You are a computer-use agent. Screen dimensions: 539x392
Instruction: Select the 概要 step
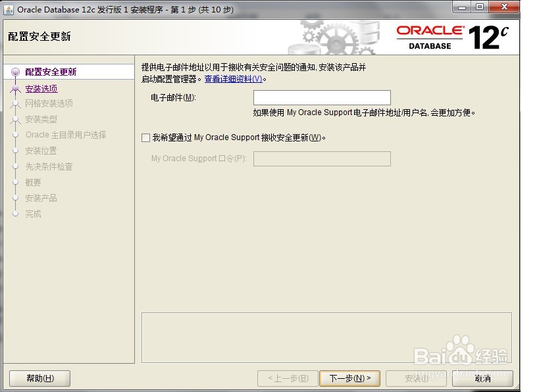click(33, 182)
